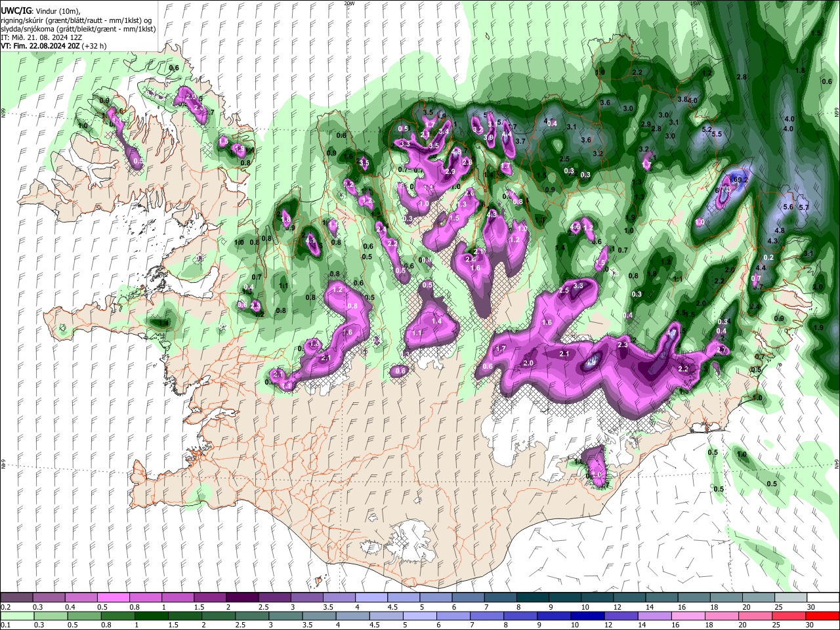The image size is (840, 630).
Task: Click the dark green 1 swatch in the lower legend row
Action: click(151, 616)
